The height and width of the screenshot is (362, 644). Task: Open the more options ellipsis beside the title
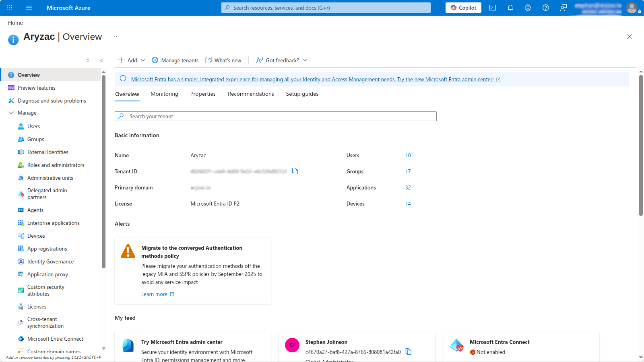pos(115,37)
